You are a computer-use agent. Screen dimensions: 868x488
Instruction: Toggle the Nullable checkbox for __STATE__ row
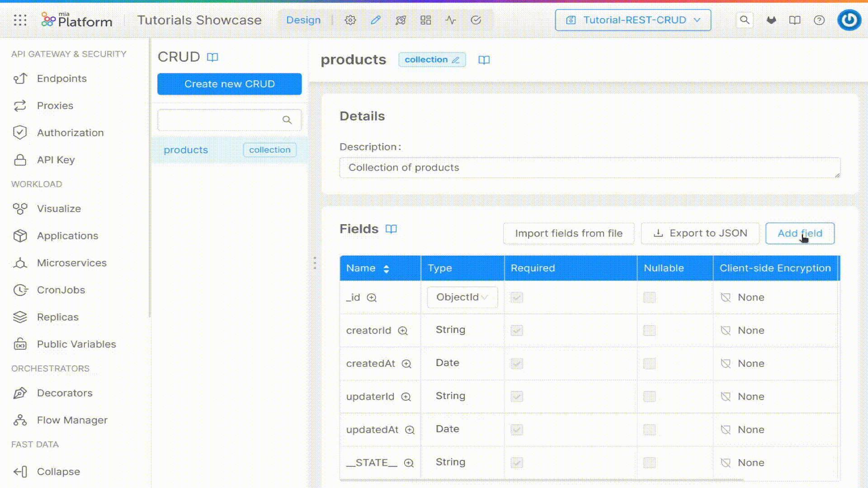point(649,463)
